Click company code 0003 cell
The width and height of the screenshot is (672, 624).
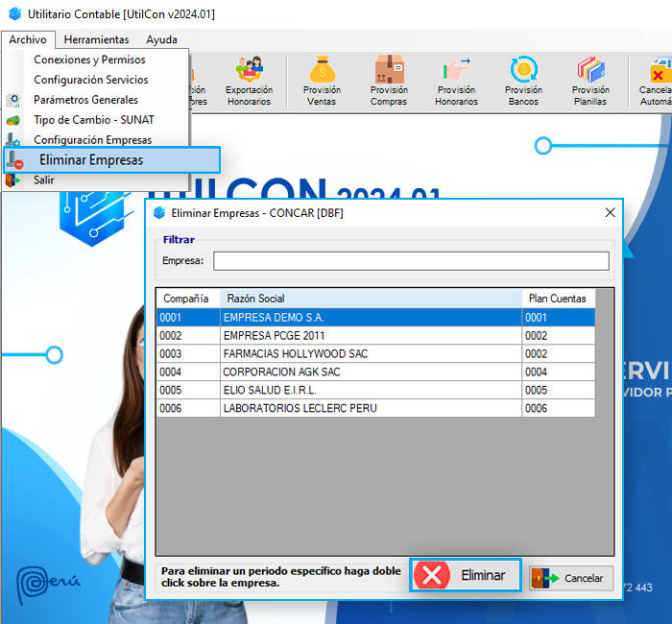[x=188, y=353]
